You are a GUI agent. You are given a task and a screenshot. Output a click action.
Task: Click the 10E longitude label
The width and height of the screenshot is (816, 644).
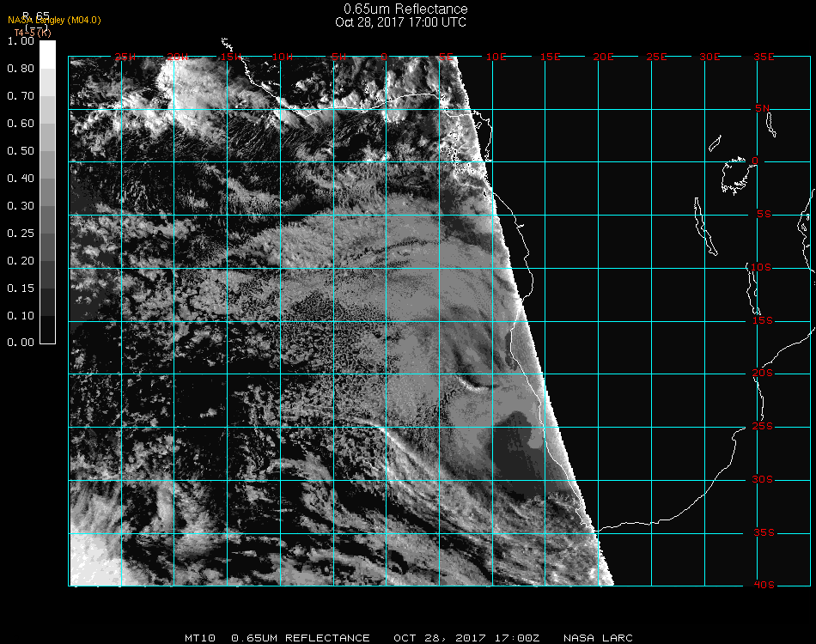click(496, 57)
